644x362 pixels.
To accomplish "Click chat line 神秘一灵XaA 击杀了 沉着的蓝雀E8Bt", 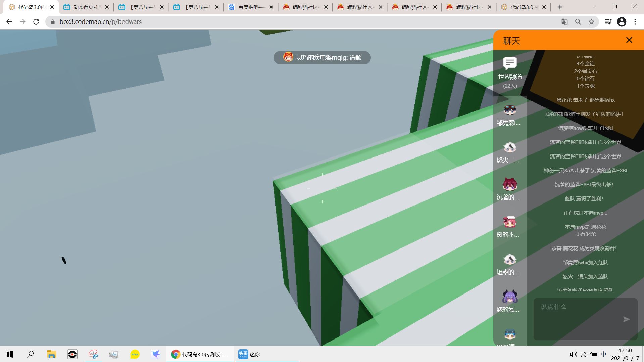I will [585, 171].
